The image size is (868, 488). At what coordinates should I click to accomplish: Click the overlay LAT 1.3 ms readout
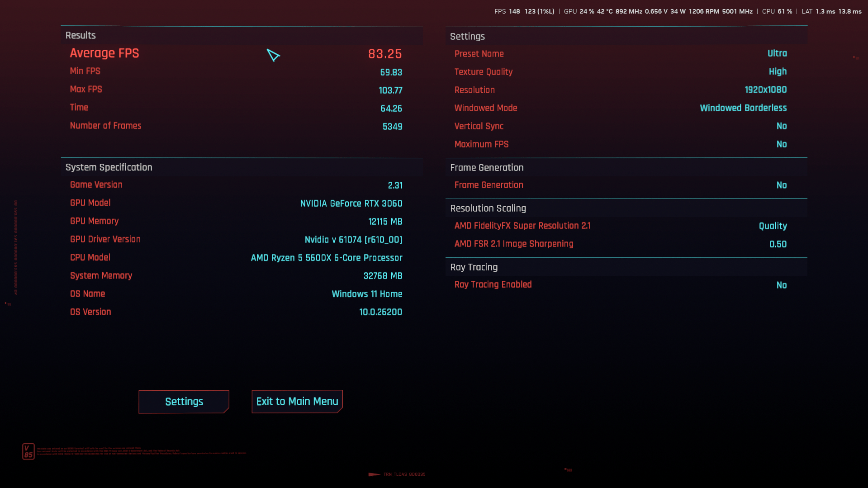[818, 11]
